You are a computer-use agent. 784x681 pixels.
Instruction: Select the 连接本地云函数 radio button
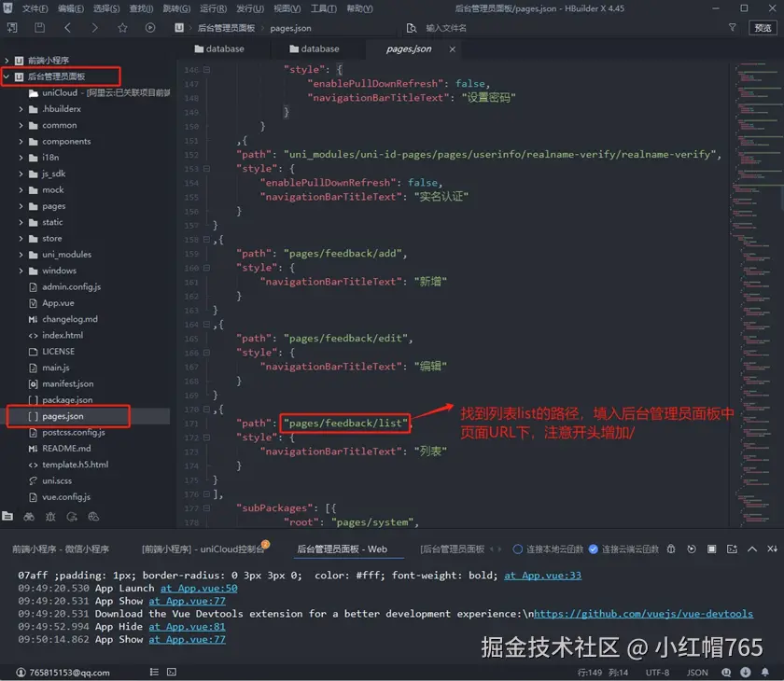(x=518, y=549)
